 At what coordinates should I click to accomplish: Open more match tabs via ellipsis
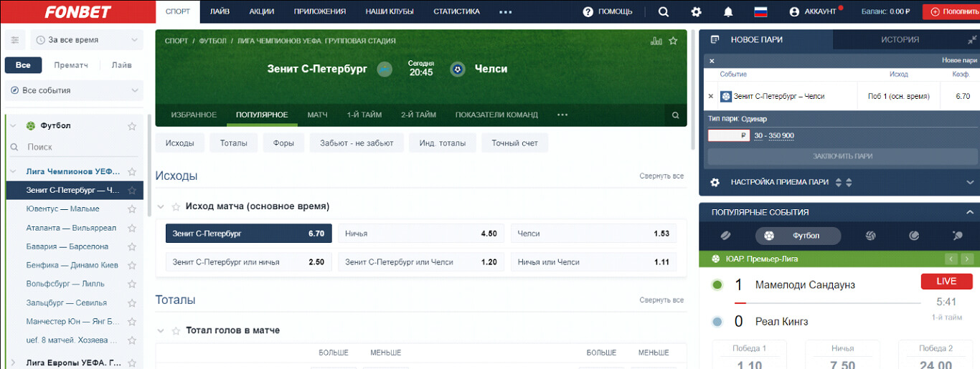click(x=562, y=115)
